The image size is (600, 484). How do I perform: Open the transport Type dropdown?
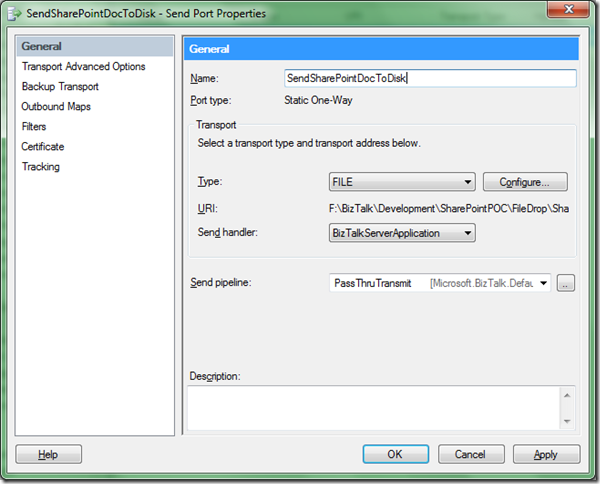pos(402,182)
